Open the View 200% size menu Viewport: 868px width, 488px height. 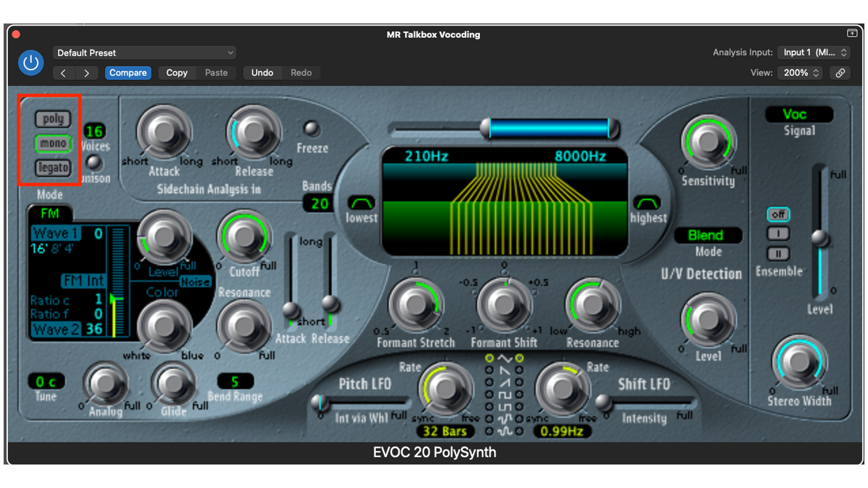[800, 73]
